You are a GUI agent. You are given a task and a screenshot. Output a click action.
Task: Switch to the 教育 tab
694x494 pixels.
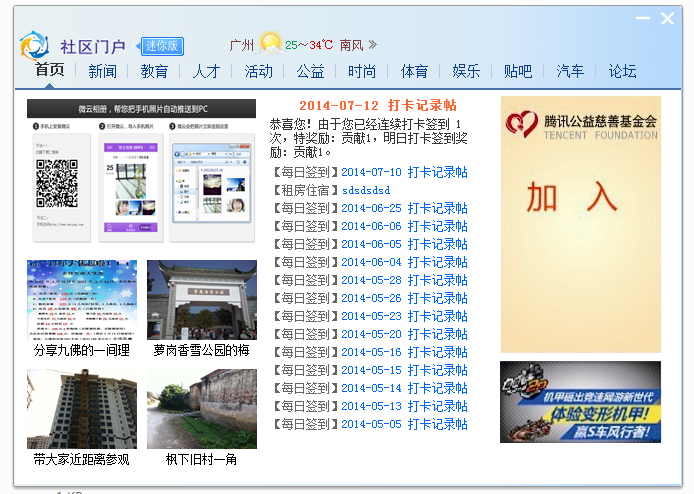[x=154, y=71]
